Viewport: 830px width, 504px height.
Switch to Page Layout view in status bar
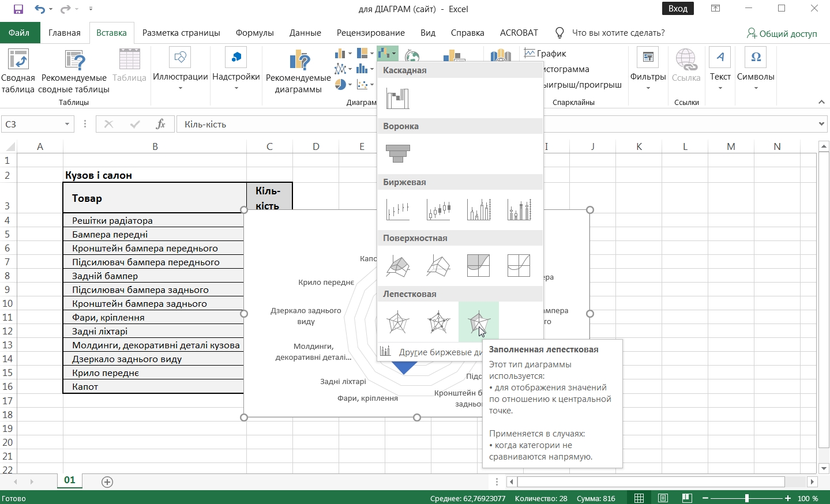tap(663, 498)
